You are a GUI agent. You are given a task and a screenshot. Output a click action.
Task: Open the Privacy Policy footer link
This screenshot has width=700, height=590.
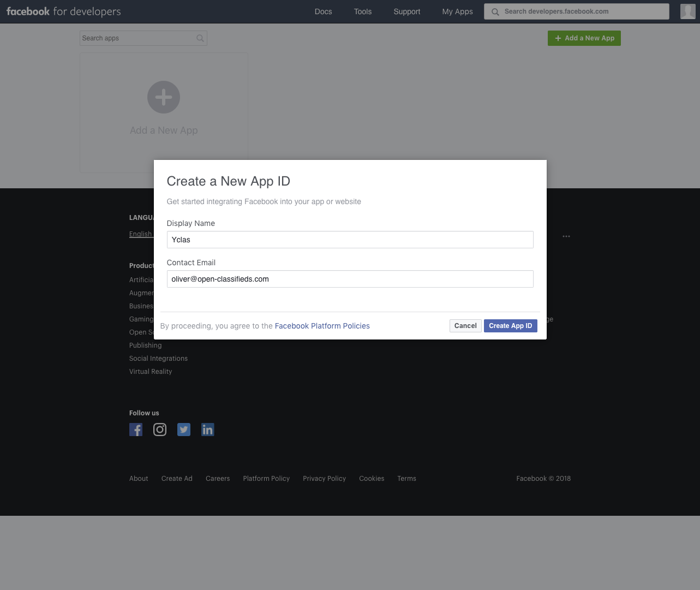(325, 479)
